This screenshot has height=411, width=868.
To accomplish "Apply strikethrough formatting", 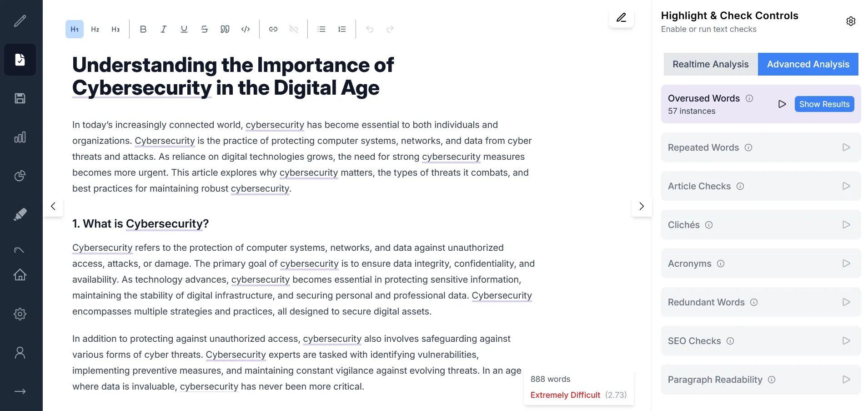I will point(204,29).
